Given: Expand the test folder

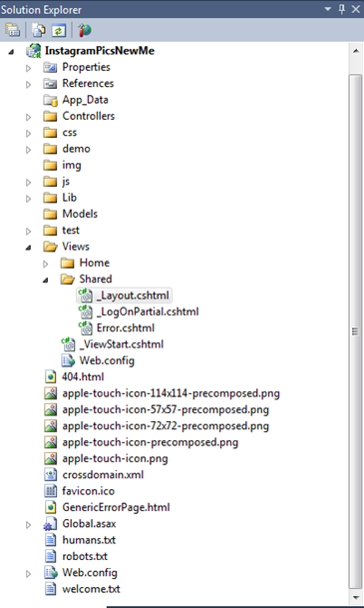Looking at the screenshot, I should (28, 231).
